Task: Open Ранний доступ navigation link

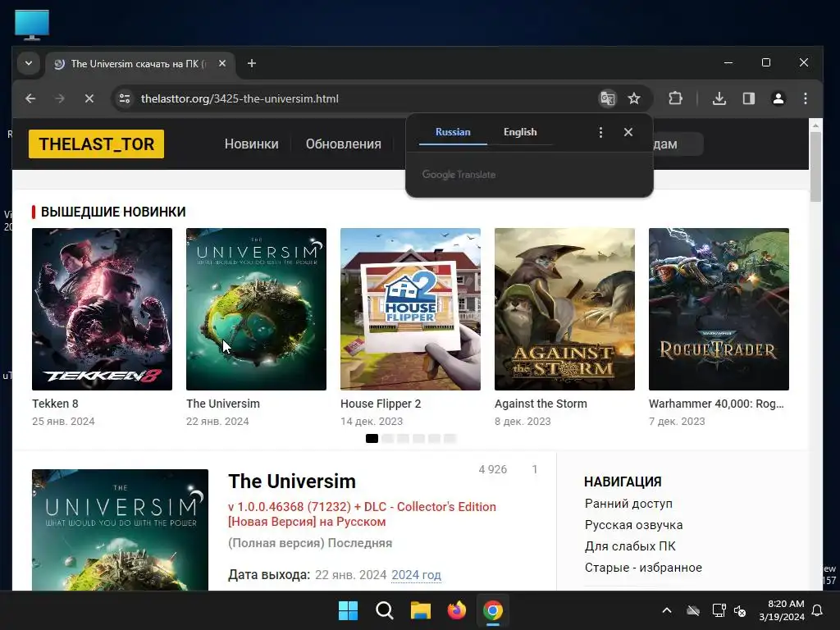Action: (628, 504)
